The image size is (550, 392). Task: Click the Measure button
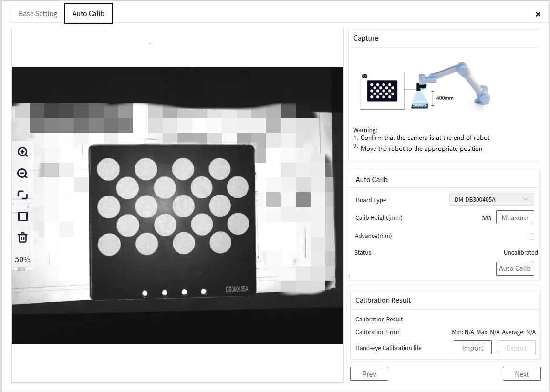515,217
